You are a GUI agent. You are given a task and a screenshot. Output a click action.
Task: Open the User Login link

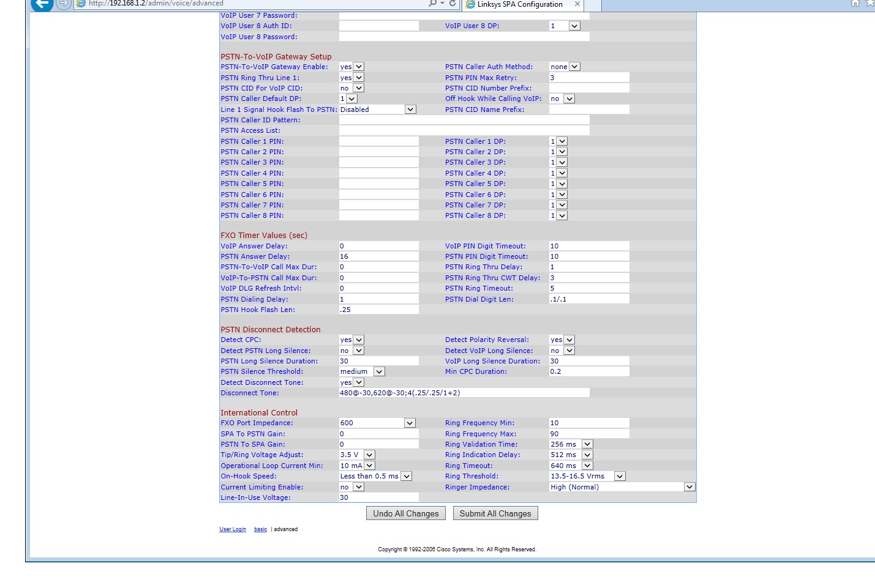(x=233, y=529)
